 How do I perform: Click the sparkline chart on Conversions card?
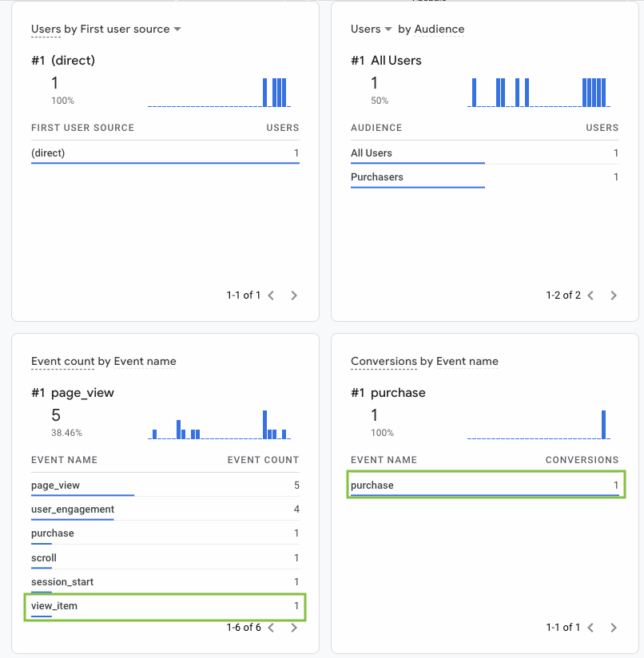538,415
